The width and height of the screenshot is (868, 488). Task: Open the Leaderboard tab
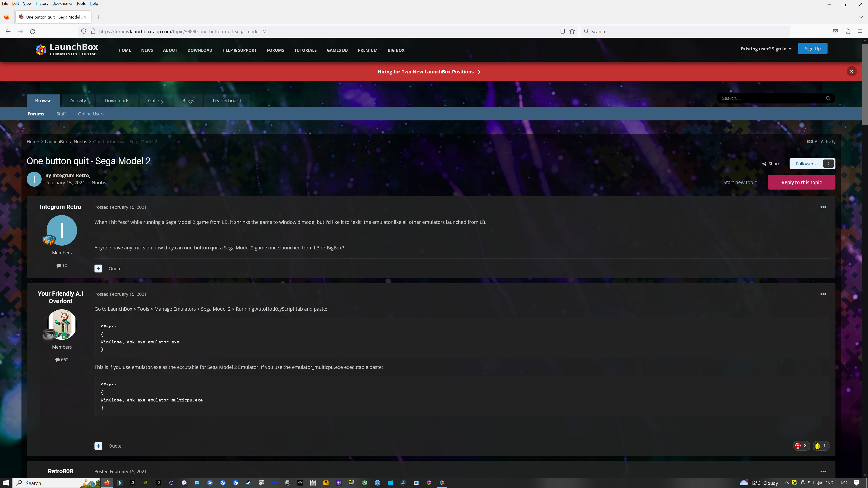point(227,100)
